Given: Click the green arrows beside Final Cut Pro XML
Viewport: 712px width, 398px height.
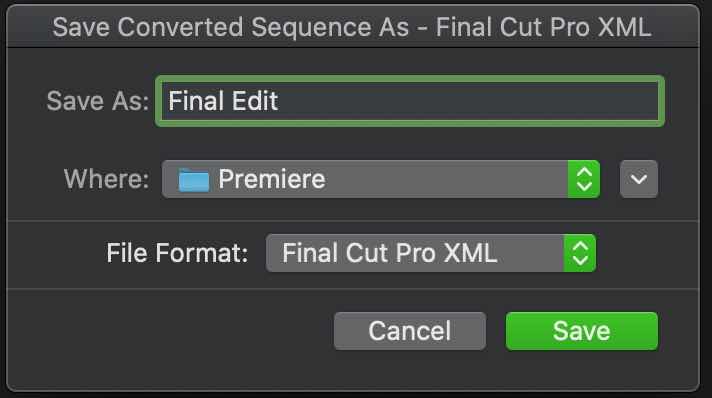Looking at the screenshot, I should (x=580, y=253).
